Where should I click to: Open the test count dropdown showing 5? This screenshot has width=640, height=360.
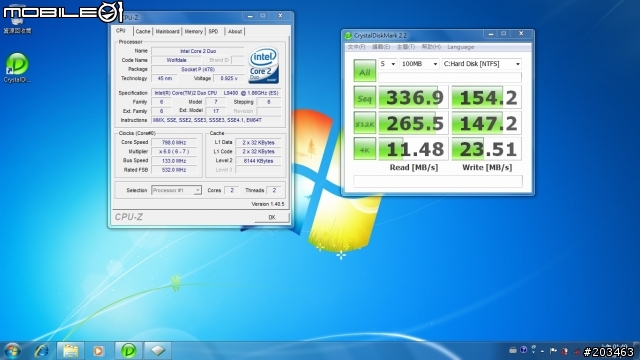point(388,64)
